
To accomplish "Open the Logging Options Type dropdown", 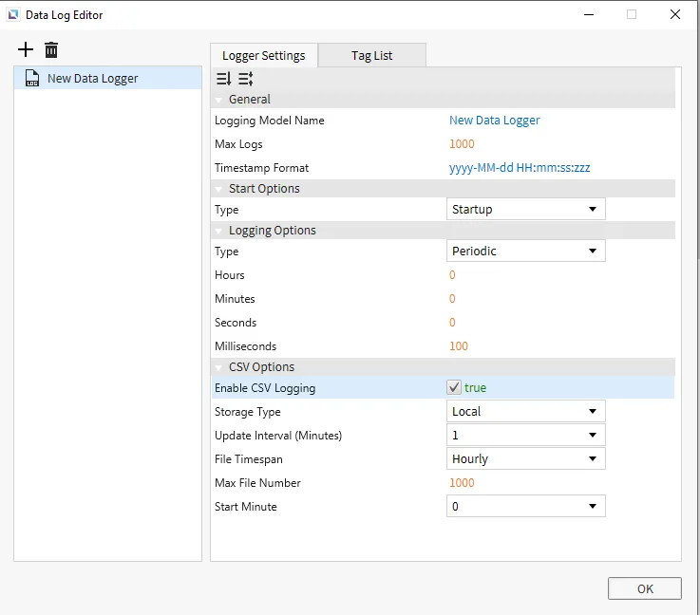I will 525,252.
